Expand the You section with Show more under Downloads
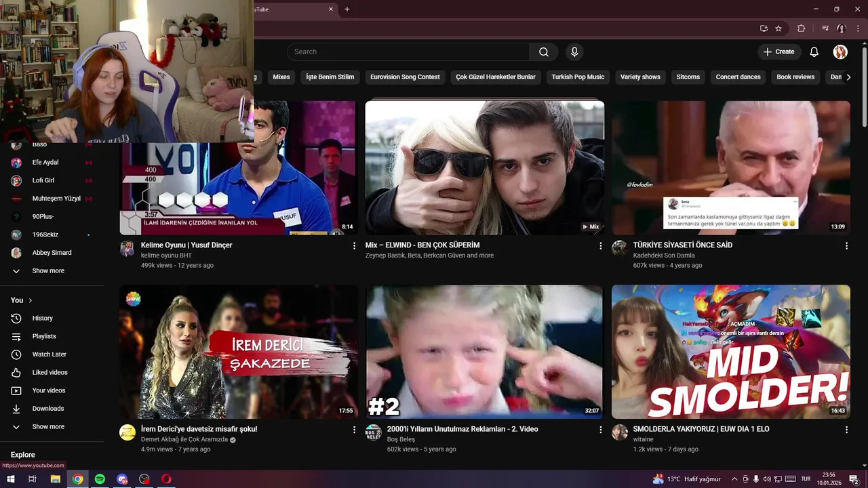This screenshot has height=488, width=868. click(53, 427)
